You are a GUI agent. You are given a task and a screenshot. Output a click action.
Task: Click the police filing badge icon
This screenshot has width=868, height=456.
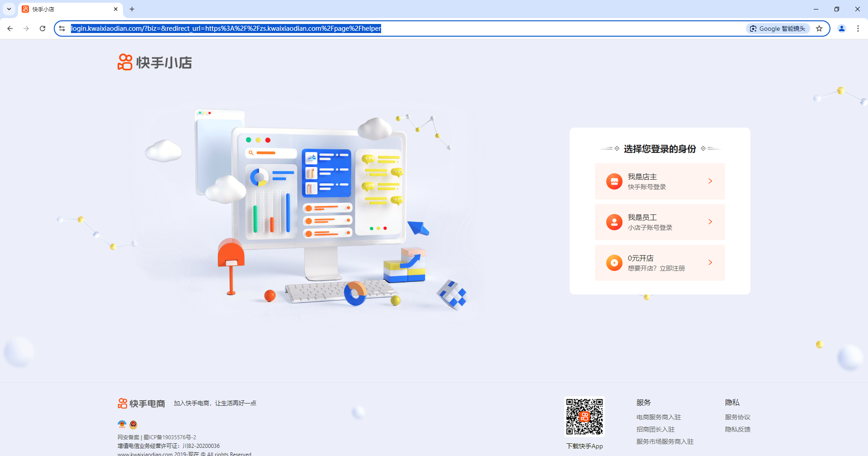click(133, 424)
